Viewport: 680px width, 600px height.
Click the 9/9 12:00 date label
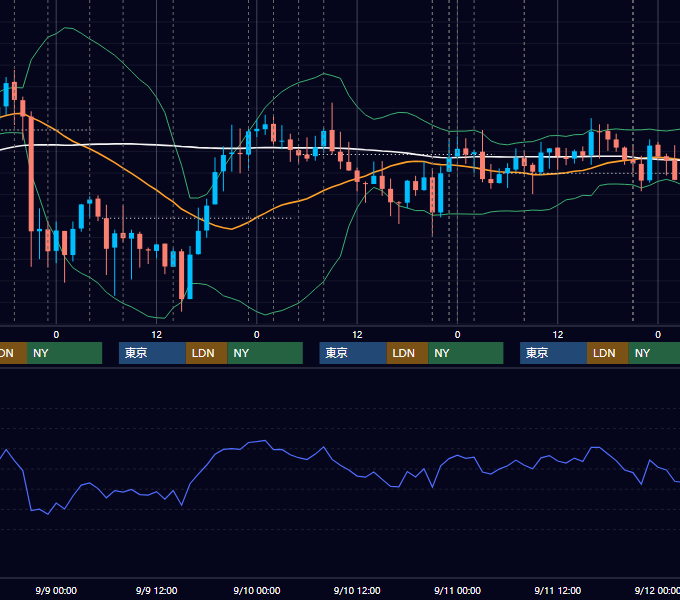click(x=157, y=590)
